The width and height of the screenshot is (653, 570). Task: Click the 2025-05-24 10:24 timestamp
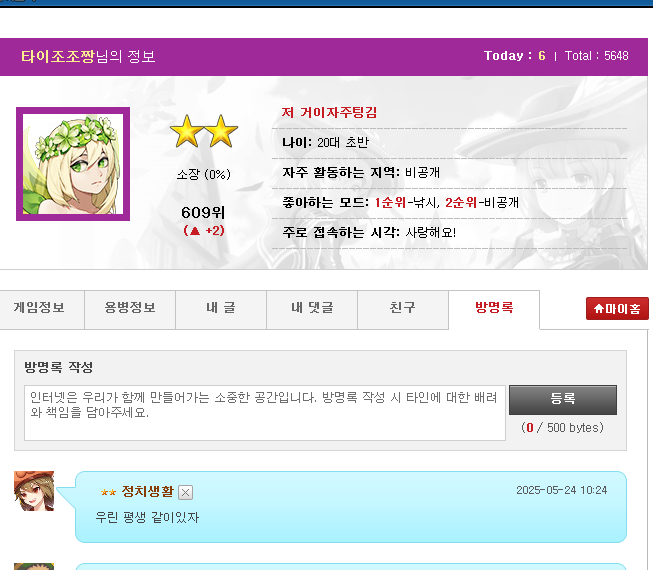pyautogui.click(x=561, y=490)
